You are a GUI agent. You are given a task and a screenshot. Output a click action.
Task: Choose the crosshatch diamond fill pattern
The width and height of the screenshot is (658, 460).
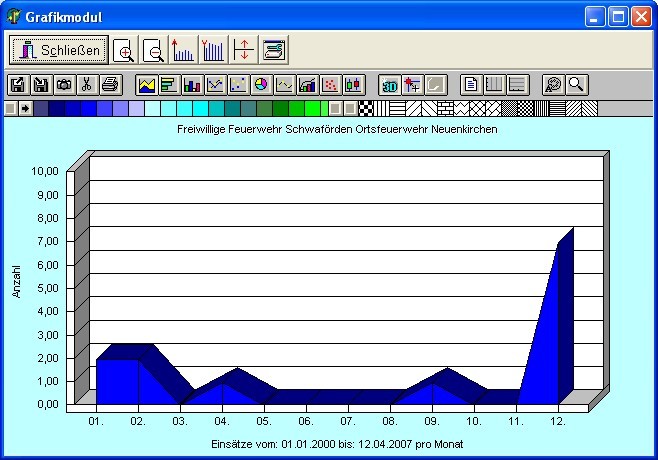click(477, 108)
